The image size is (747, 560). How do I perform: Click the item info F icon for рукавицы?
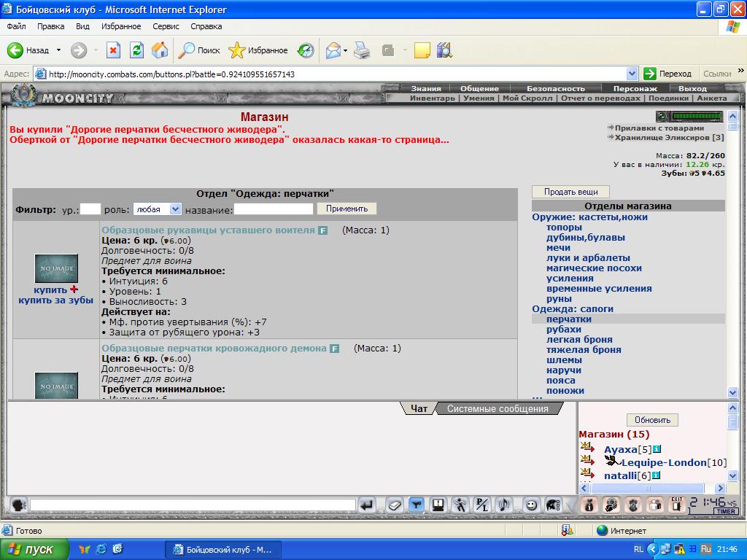(x=322, y=230)
